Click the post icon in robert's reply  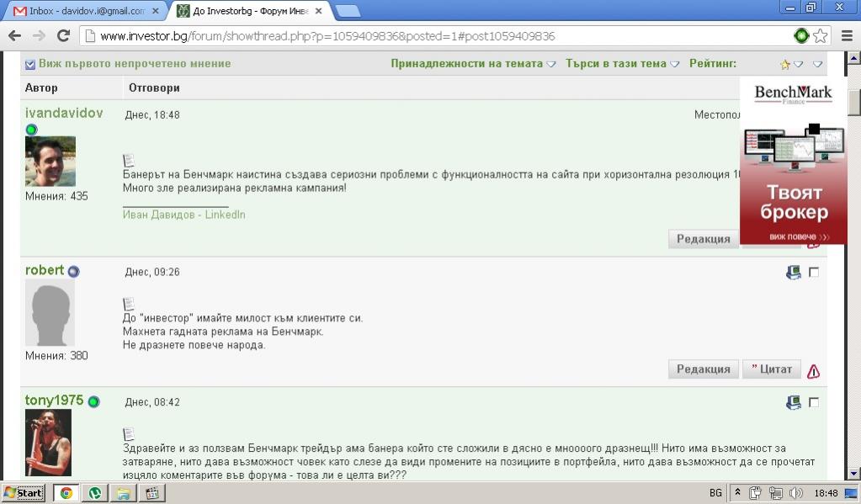[x=129, y=304]
